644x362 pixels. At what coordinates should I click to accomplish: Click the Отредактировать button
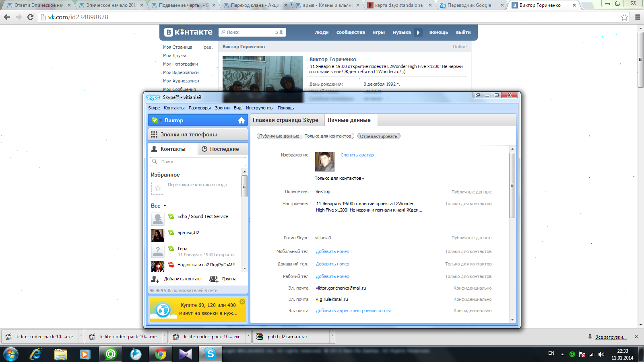pyautogui.click(x=378, y=136)
